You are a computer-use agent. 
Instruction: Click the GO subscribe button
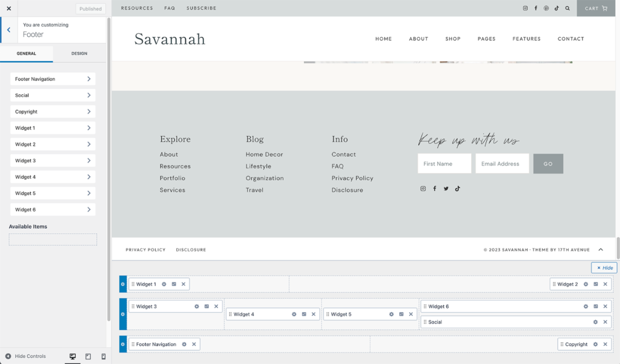(548, 164)
